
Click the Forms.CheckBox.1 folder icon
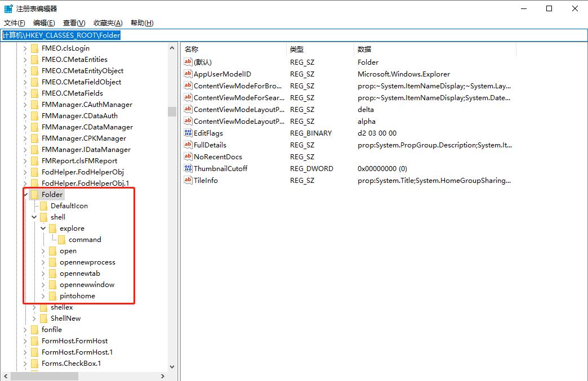[x=34, y=364]
